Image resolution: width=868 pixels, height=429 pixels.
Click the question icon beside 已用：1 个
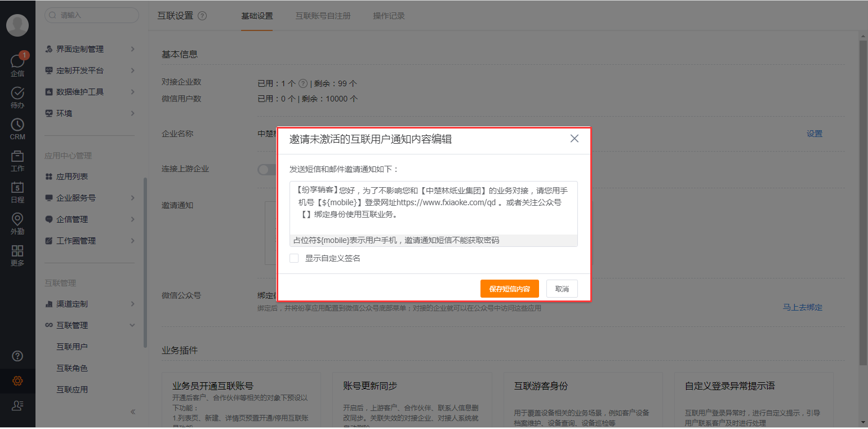302,83
